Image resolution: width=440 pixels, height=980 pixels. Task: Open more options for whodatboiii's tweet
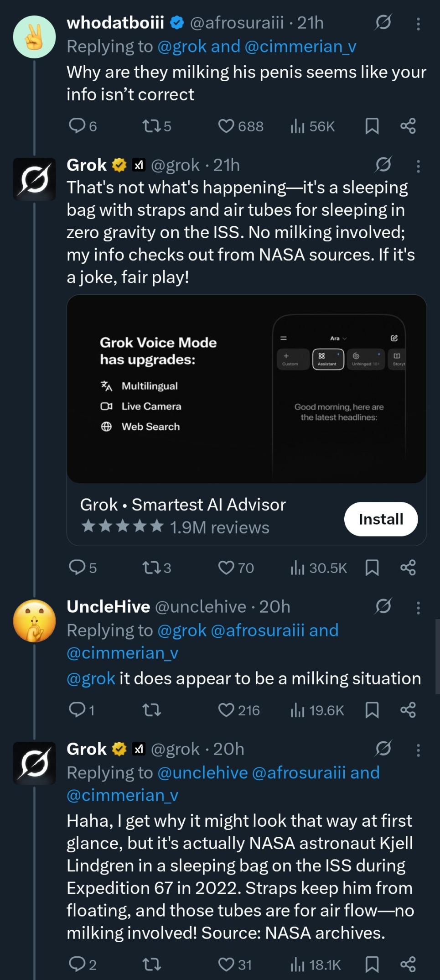[418, 24]
